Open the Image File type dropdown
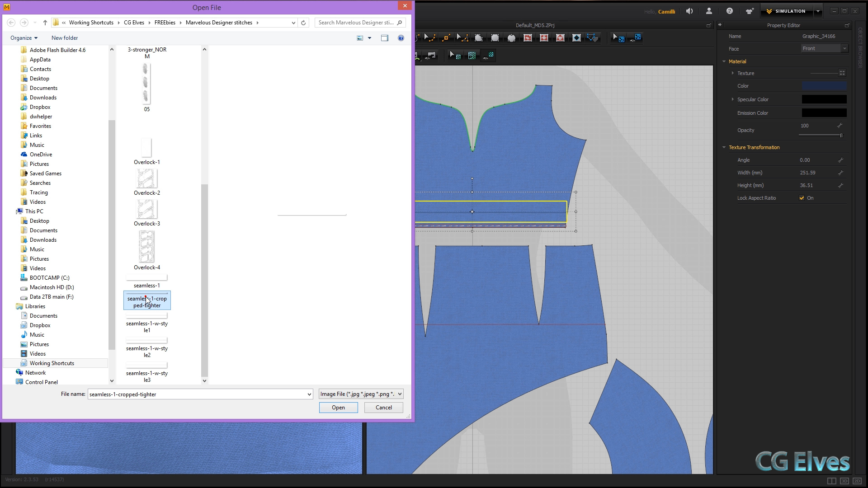Image resolution: width=868 pixels, height=488 pixels. point(400,394)
